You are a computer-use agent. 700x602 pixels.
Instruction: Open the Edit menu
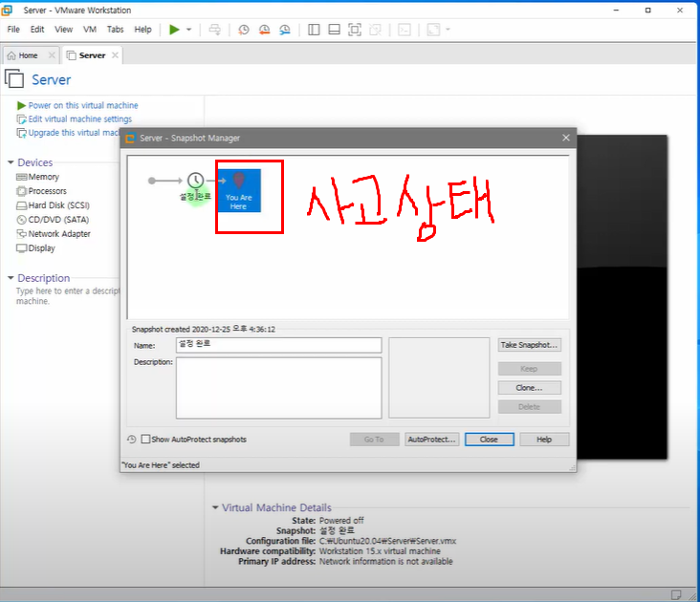pos(37,30)
